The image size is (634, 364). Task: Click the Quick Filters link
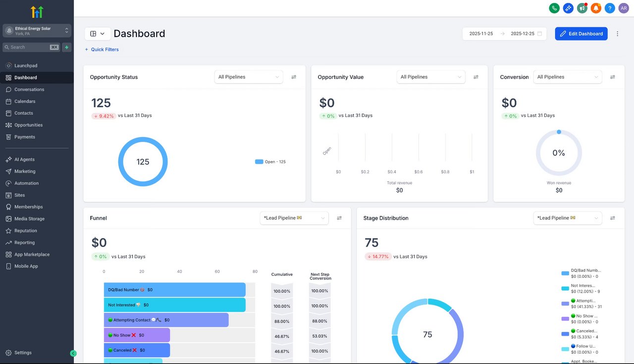[102, 50]
